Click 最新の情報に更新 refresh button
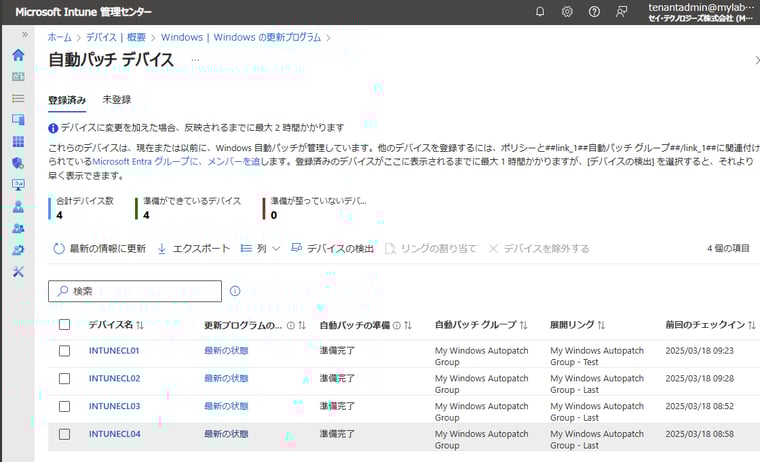The image size is (760, 462). coord(100,249)
